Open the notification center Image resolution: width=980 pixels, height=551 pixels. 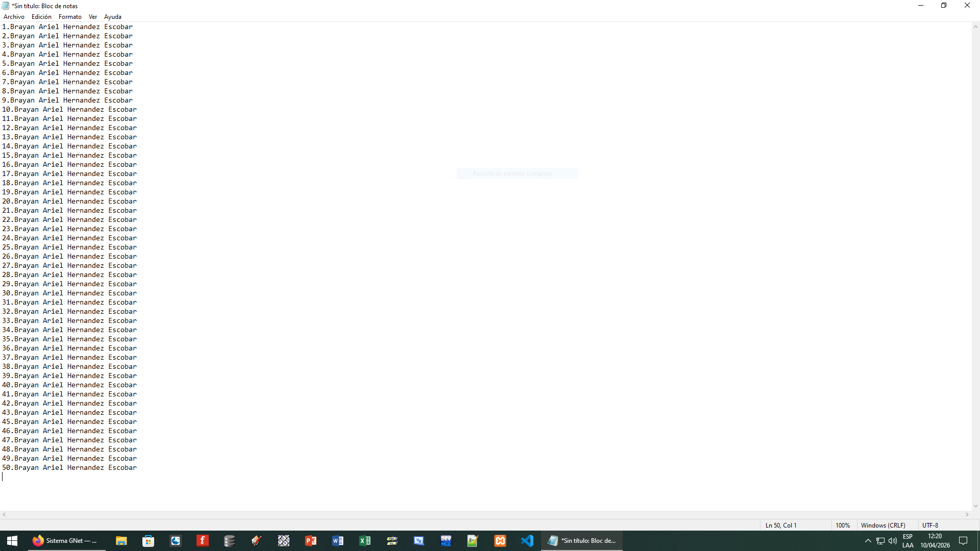[963, 541]
